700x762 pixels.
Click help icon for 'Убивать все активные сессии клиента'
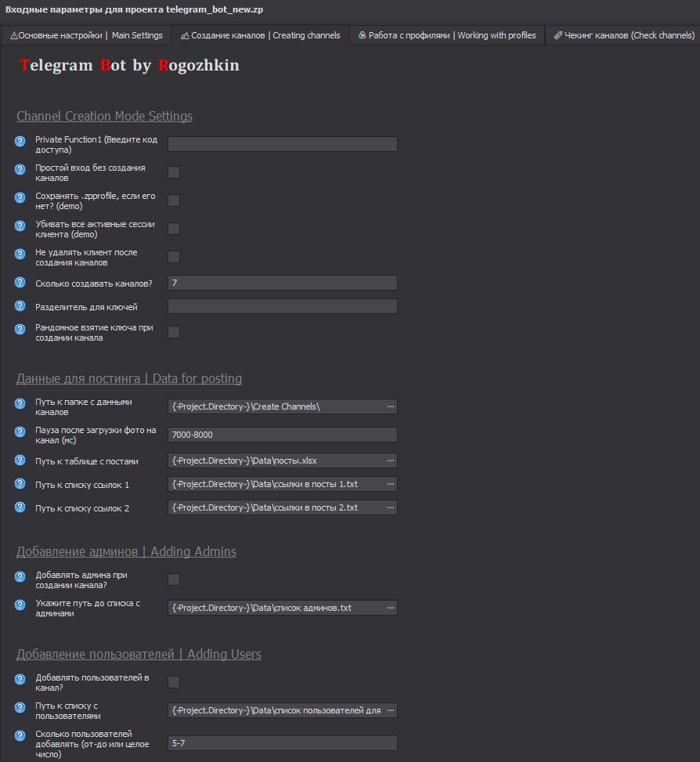(x=20, y=226)
